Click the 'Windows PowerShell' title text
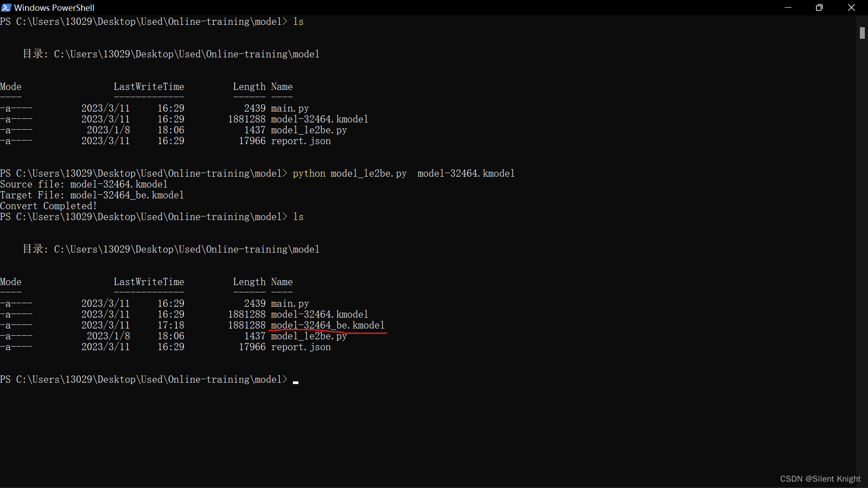 54,8
